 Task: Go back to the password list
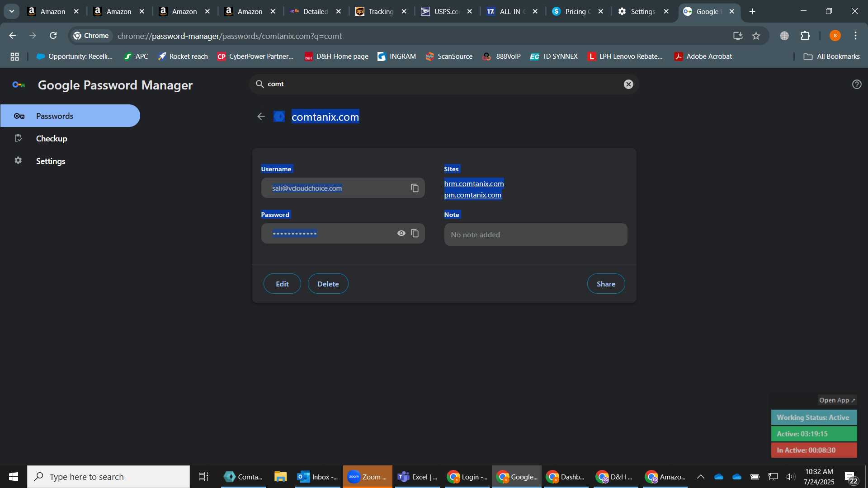[261, 117]
